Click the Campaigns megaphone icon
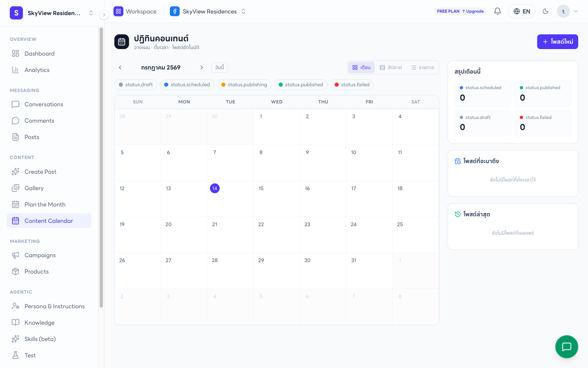Screen dimensions: 588x368 click(x=16, y=255)
